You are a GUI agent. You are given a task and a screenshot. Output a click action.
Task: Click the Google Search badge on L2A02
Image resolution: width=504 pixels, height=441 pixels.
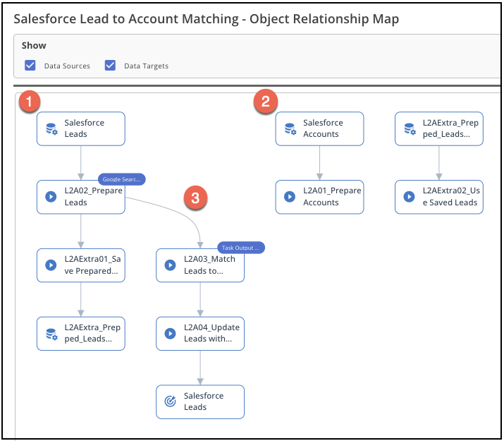(x=122, y=179)
